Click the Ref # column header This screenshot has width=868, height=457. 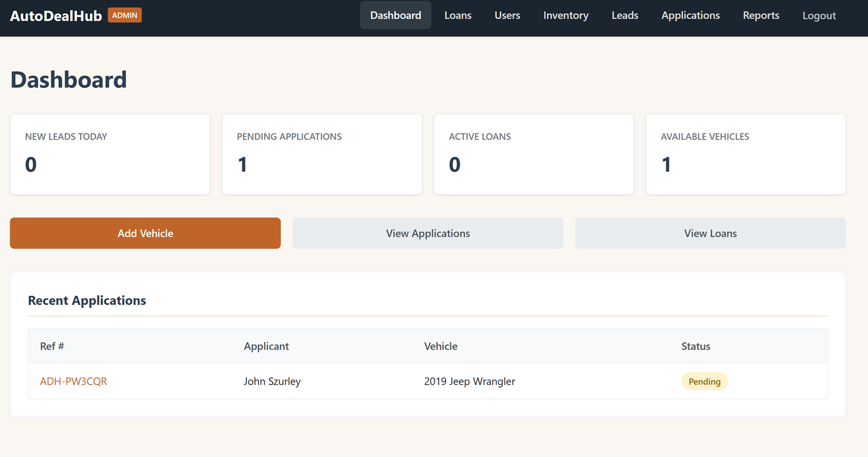pyautogui.click(x=52, y=346)
